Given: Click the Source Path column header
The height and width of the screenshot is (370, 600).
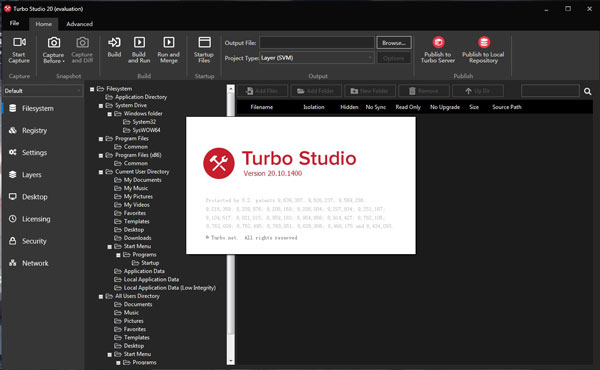Looking at the screenshot, I should (x=507, y=107).
